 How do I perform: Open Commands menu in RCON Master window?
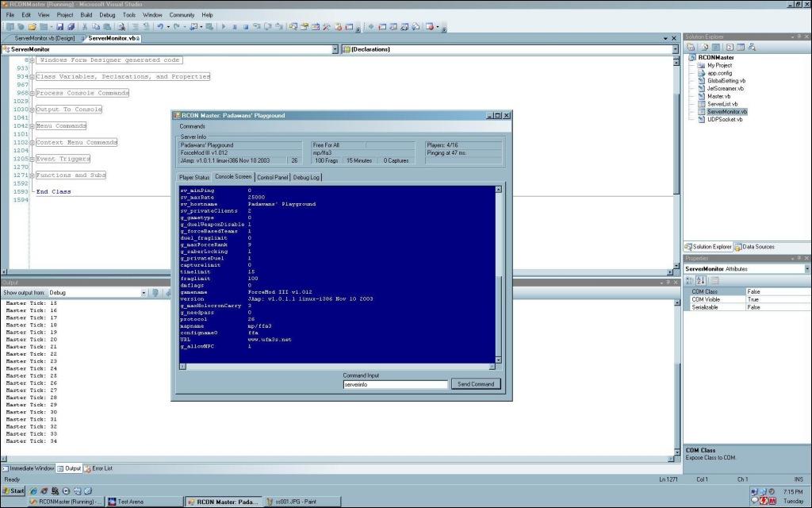(x=193, y=126)
